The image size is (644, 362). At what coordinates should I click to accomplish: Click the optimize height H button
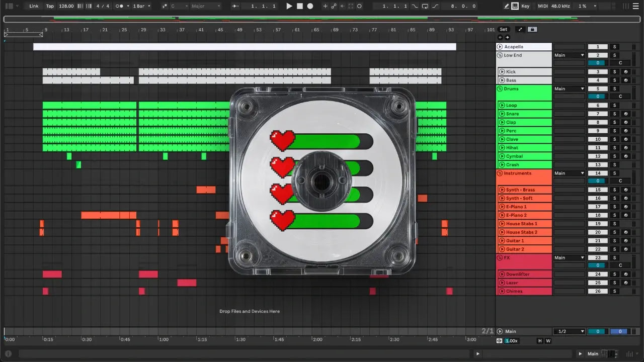[540, 341]
